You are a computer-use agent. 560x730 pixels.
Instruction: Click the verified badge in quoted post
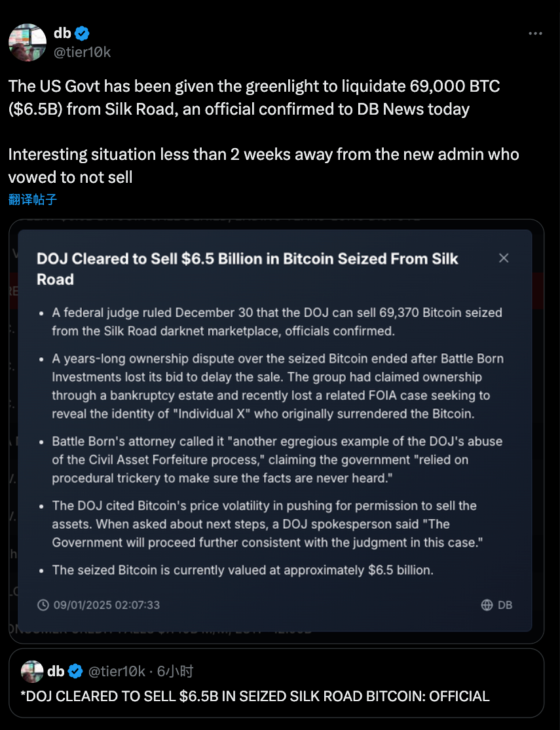coord(75,671)
